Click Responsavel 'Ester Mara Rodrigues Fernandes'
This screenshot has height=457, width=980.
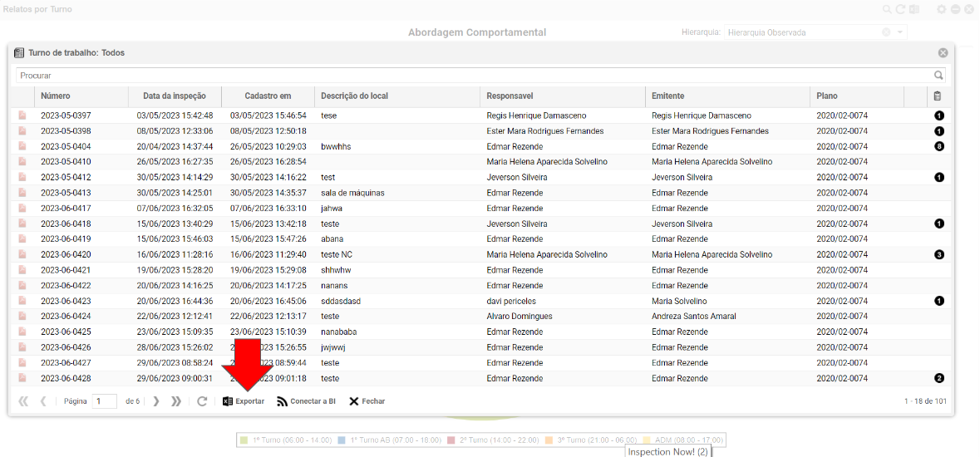click(x=545, y=131)
